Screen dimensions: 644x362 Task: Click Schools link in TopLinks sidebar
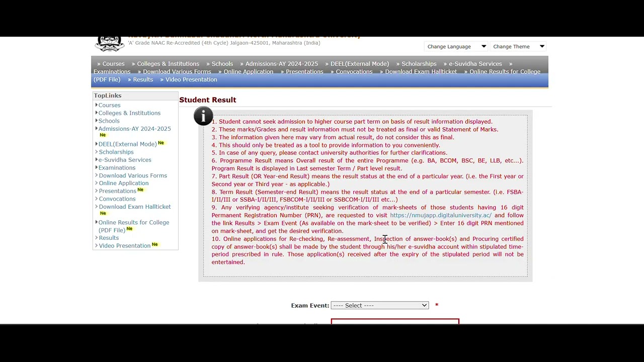tap(109, 121)
